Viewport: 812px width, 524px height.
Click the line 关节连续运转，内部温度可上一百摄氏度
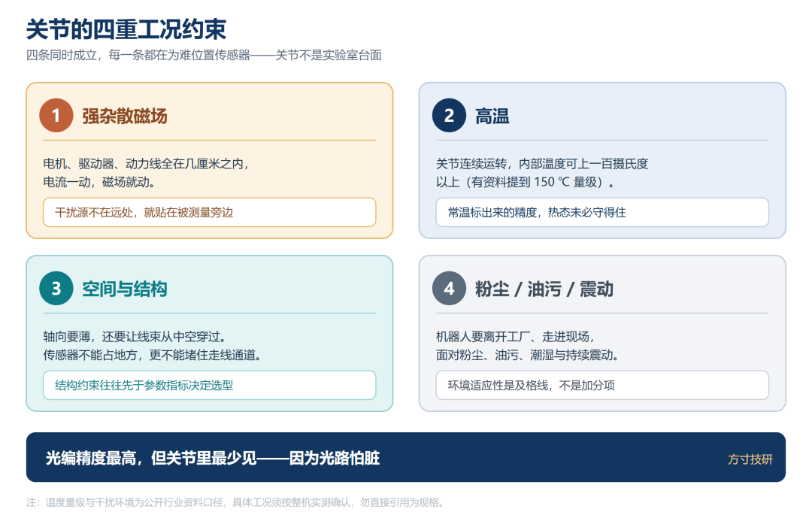tap(541, 164)
